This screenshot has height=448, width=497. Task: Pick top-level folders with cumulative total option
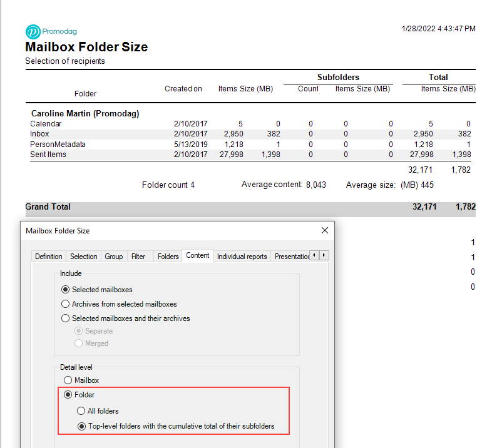click(81, 427)
